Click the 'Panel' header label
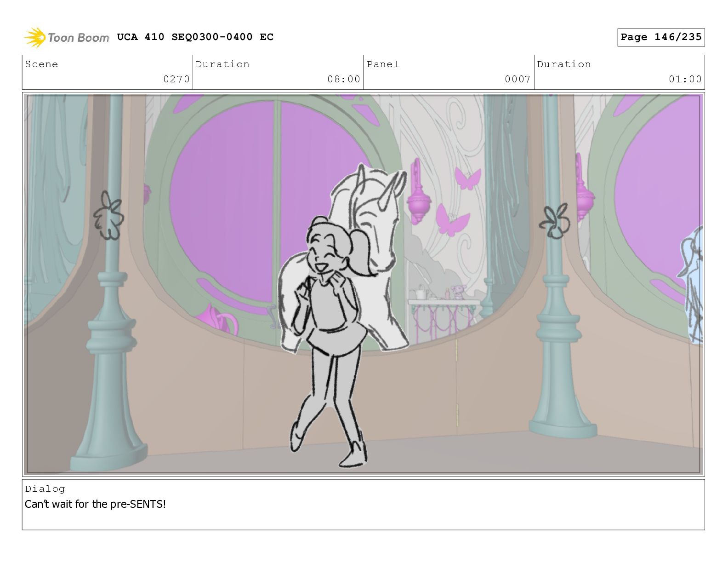The height and width of the screenshot is (563, 728). 383,64
